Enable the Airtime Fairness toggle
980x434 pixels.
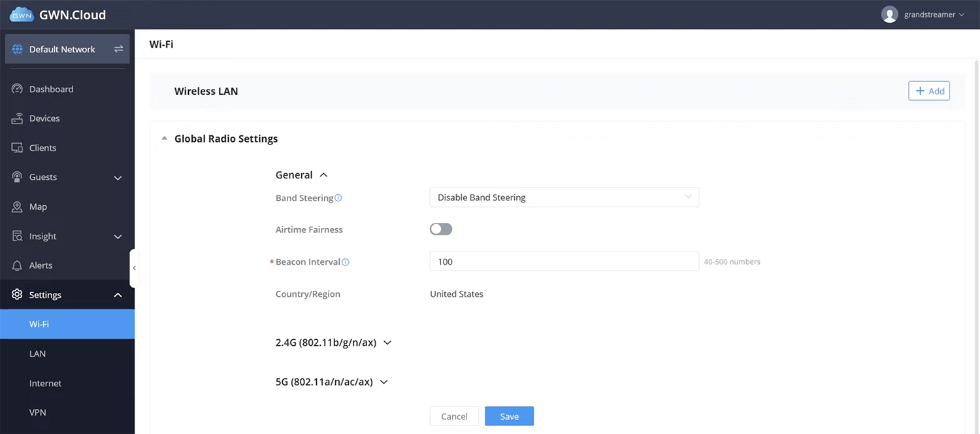[x=441, y=229]
